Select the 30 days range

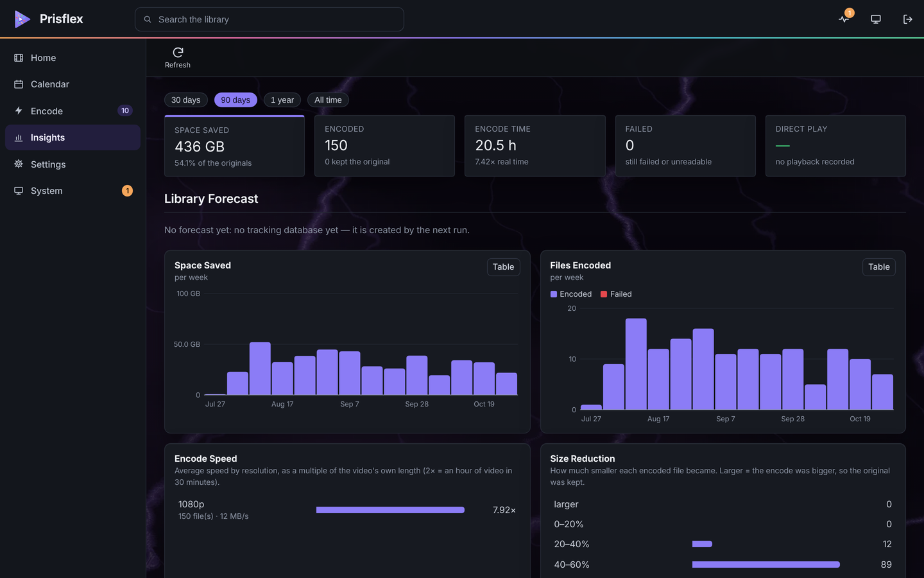[x=186, y=100]
